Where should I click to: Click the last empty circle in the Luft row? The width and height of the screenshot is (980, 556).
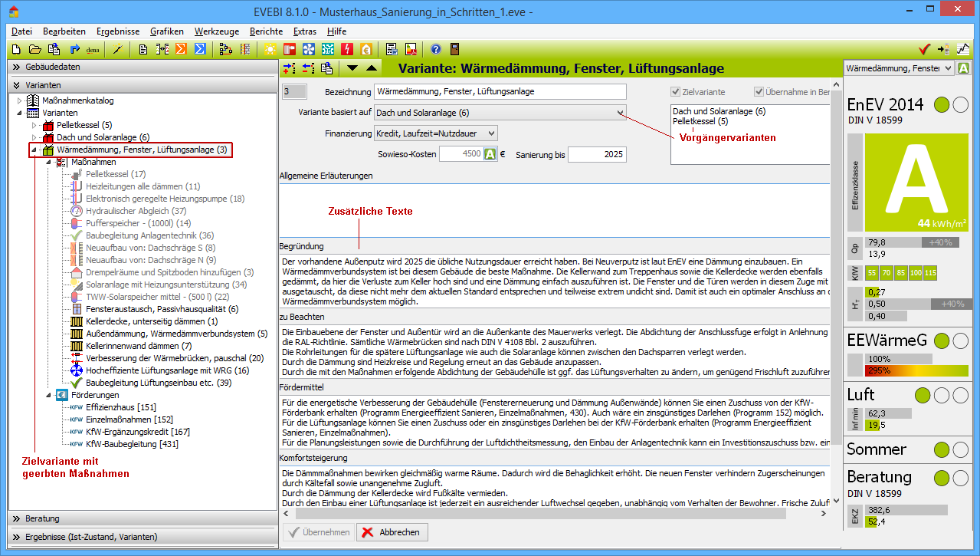[961, 395]
